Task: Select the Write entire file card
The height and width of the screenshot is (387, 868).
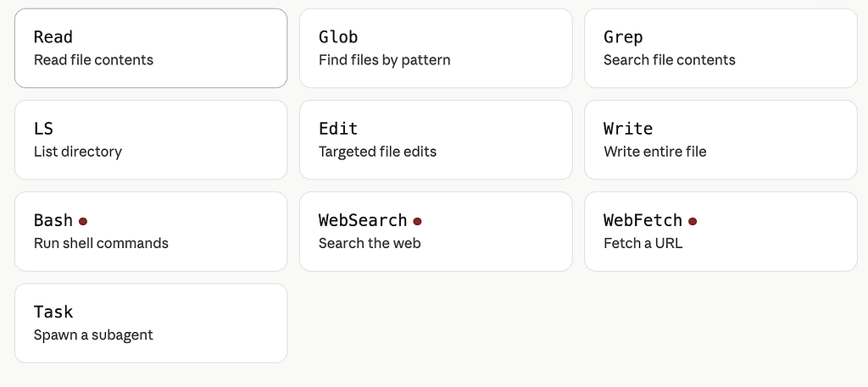Action: coord(721,140)
